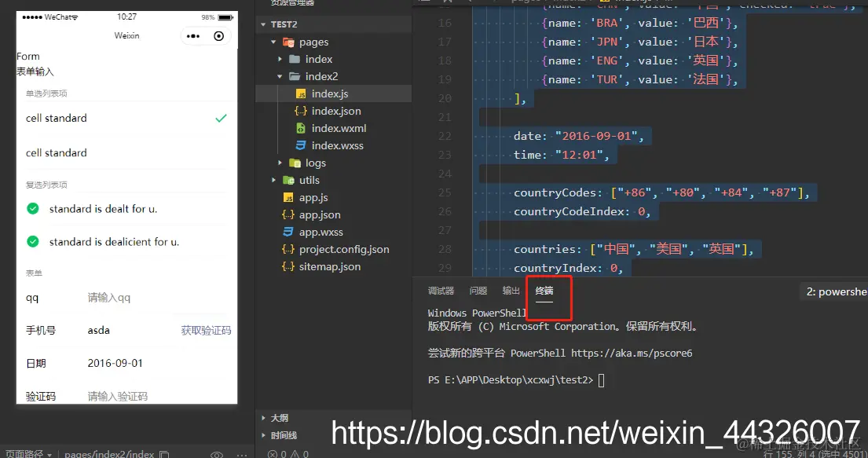Click the index2 open folder icon
This screenshot has width=868, height=458.
(295, 76)
